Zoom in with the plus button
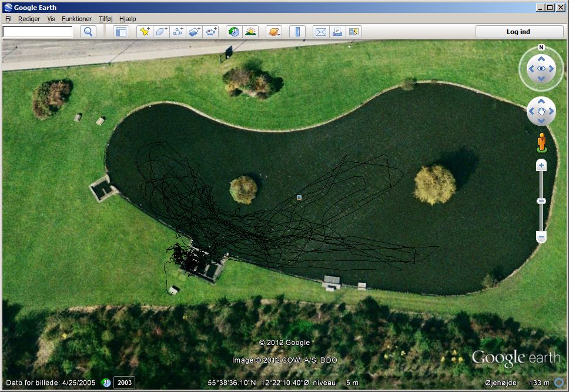The height and width of the screenshot is (392, 569). tap(541, 165)
